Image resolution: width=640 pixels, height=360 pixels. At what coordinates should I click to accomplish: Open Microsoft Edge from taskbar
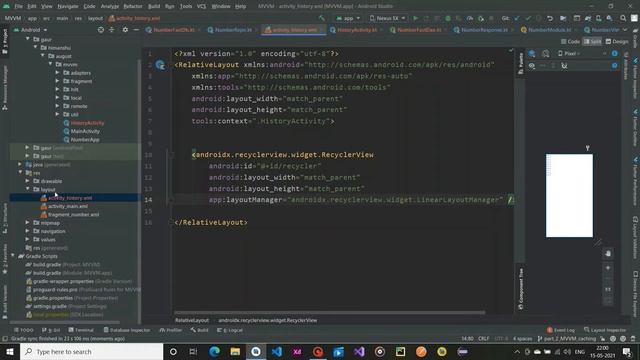(x=215, y=351)
